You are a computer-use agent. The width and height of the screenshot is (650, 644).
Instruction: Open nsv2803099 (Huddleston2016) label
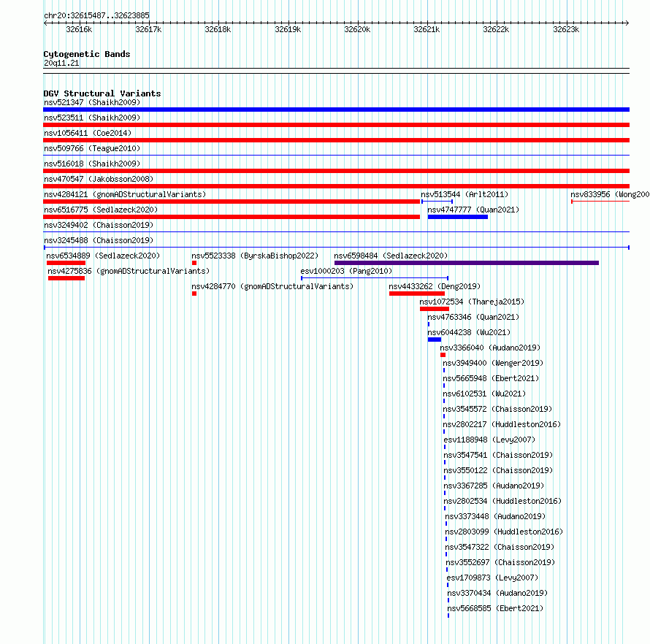pyautogui.click(x=504, y=532)
